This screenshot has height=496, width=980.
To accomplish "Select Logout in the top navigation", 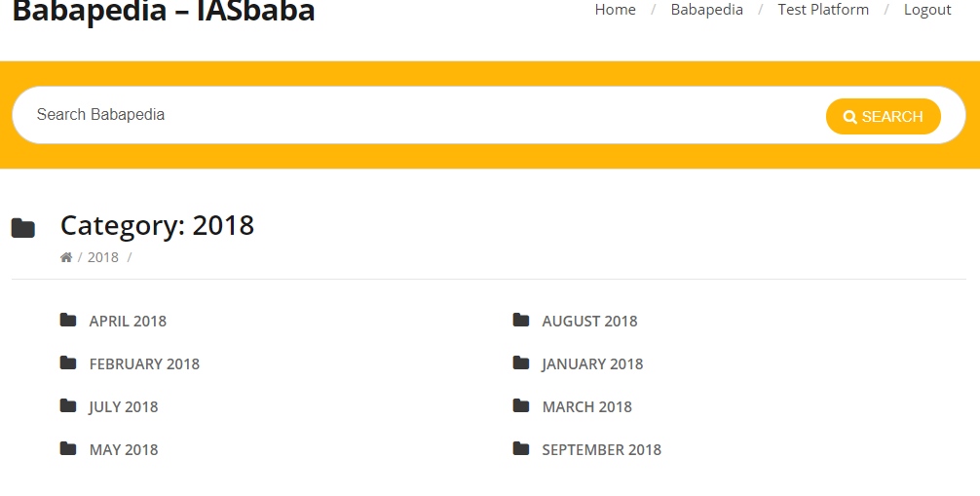I will point(927,10).
